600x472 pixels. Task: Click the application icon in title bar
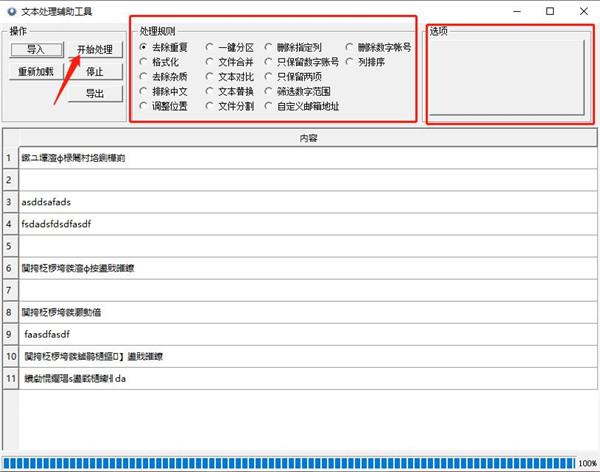point(11,10)
